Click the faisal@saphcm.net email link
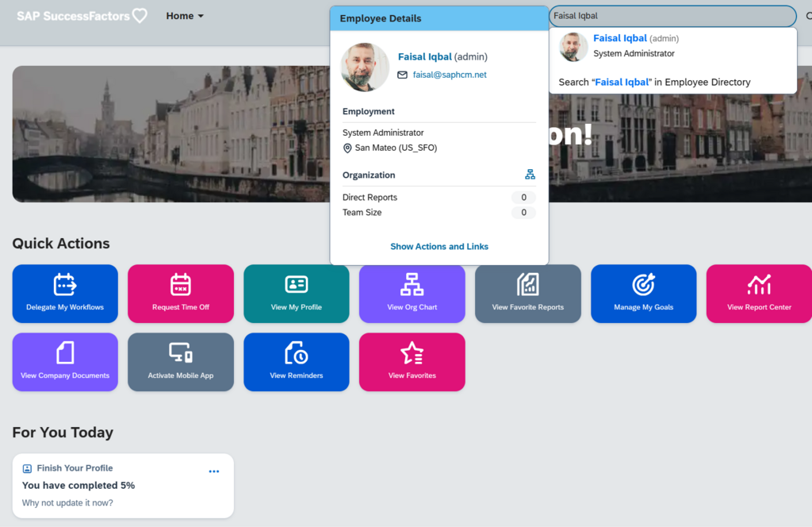 (x=449, y=75)
